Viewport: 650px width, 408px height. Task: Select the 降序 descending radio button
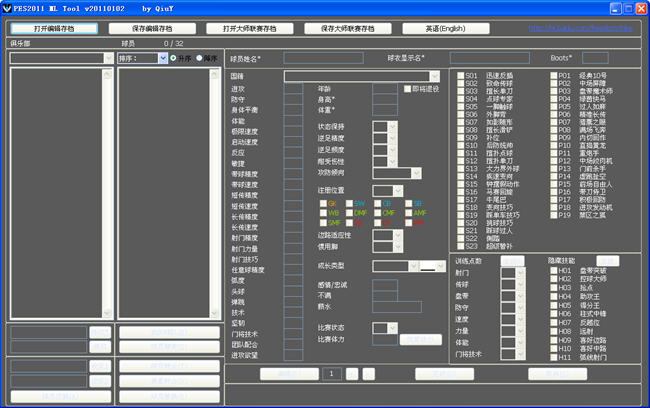coord(200,58)
